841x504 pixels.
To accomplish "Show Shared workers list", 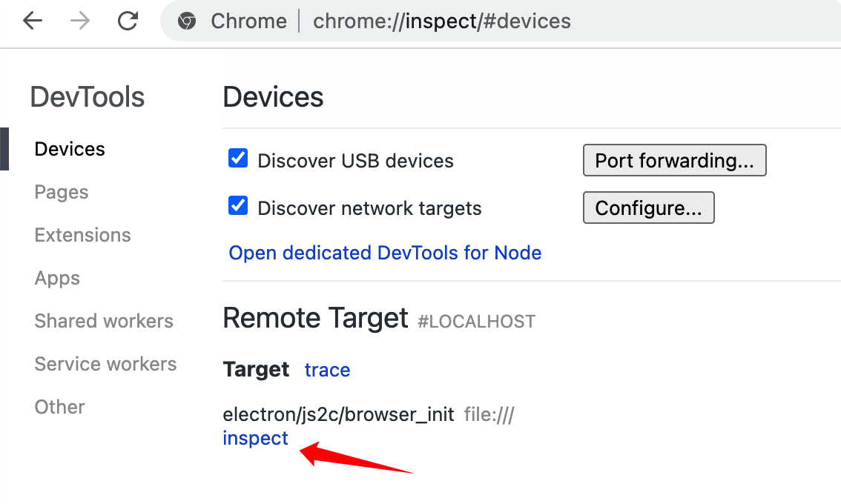I will coord(104,321).
